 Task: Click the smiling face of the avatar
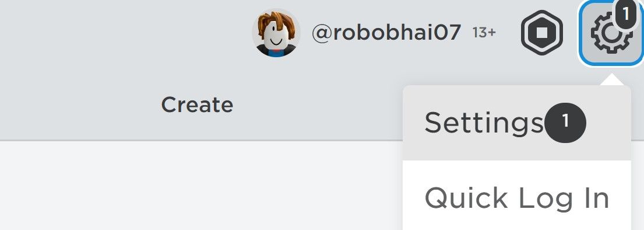pyautogui.click(x=276, y=36)
